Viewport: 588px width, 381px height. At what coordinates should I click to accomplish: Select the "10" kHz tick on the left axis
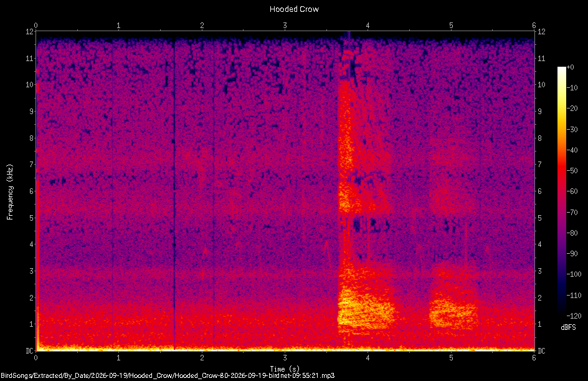[29, 85]
